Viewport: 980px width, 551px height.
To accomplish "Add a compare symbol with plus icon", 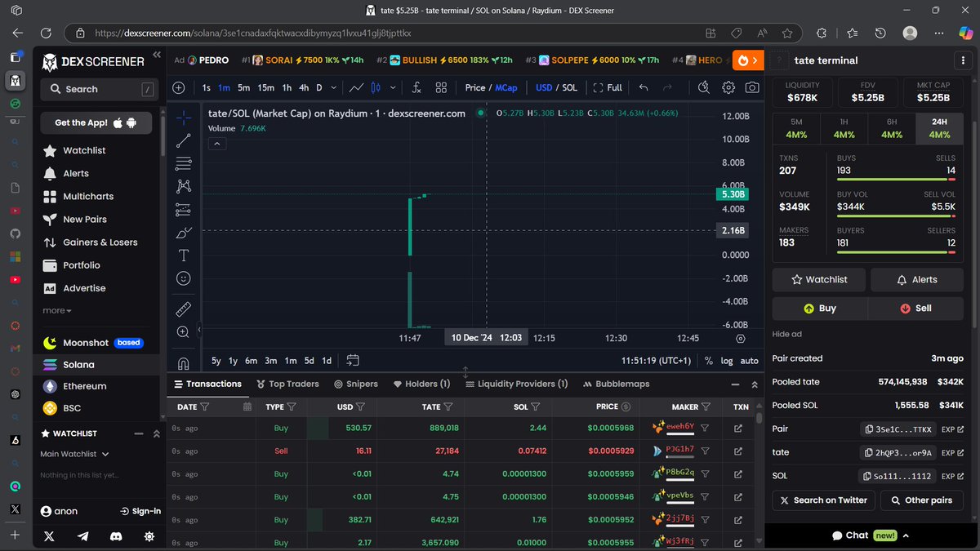I will pyautogui.click(x=179, y=87).
